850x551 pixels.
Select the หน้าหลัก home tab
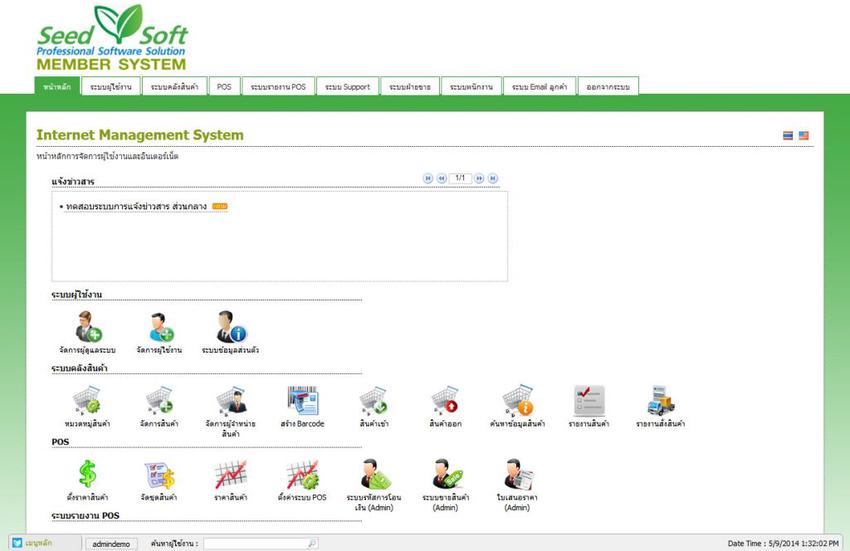57,86
